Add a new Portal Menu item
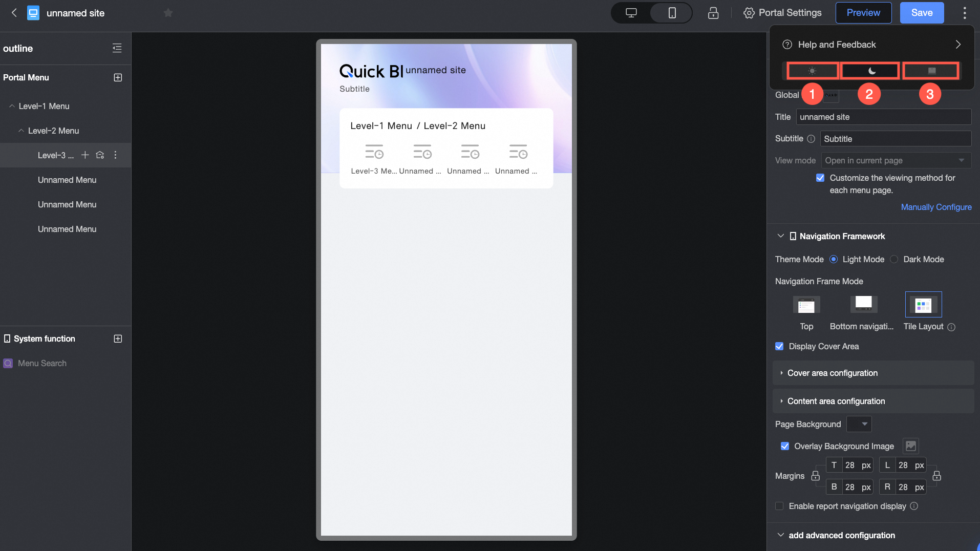Viewport: 980px width, 551px height. pyautogui.click(x=118, y=77)
